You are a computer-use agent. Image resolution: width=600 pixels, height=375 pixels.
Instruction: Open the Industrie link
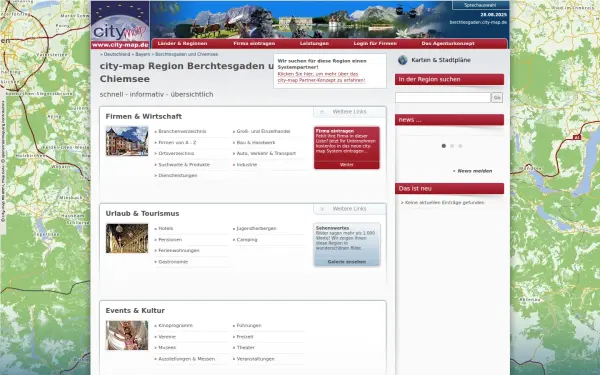click(x=247, y=165)
